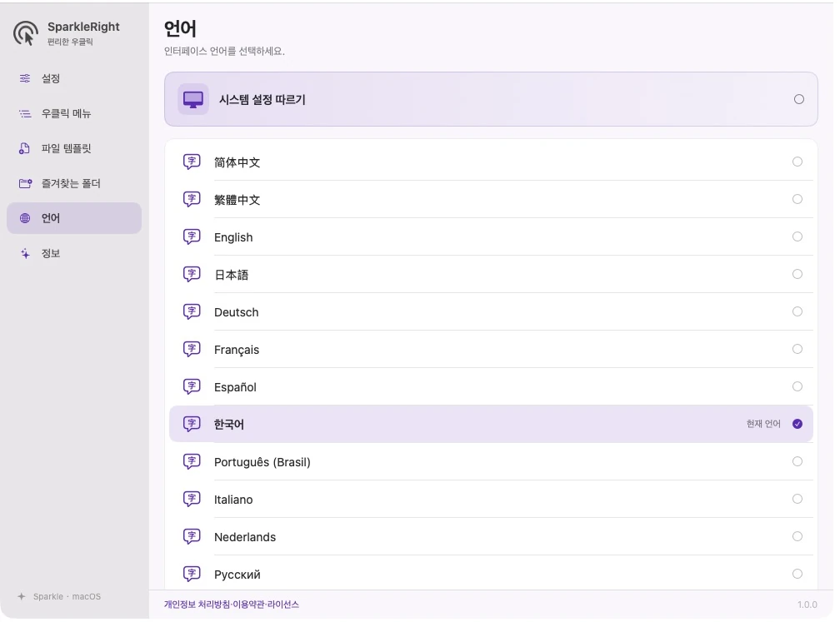This screenshot has height=622, width=840.
Task: Click the 1.0.0 version number
Action: (807, 605)
